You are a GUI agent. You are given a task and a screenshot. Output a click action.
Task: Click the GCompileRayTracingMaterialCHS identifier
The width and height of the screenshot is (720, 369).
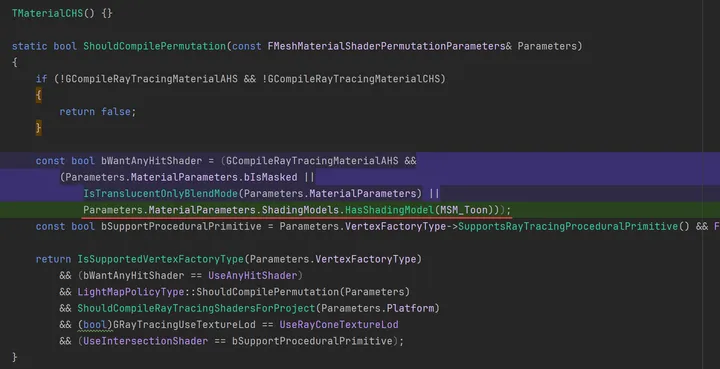coord(354,79)
